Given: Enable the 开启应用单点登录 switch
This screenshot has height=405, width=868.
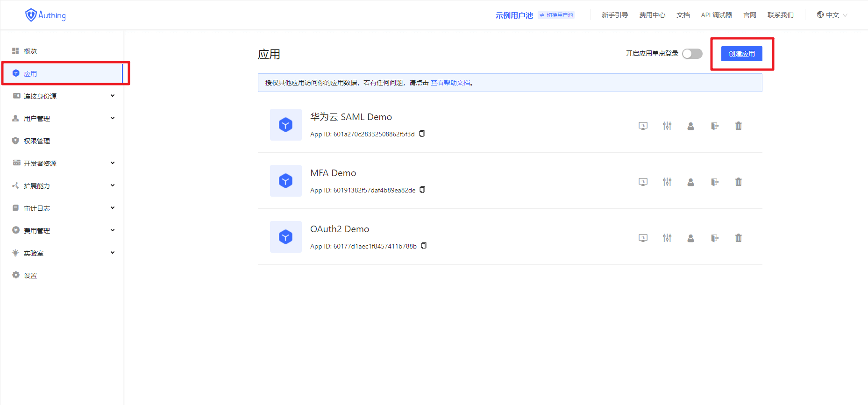Looking at the screenshot, I should tap(692, 54).
